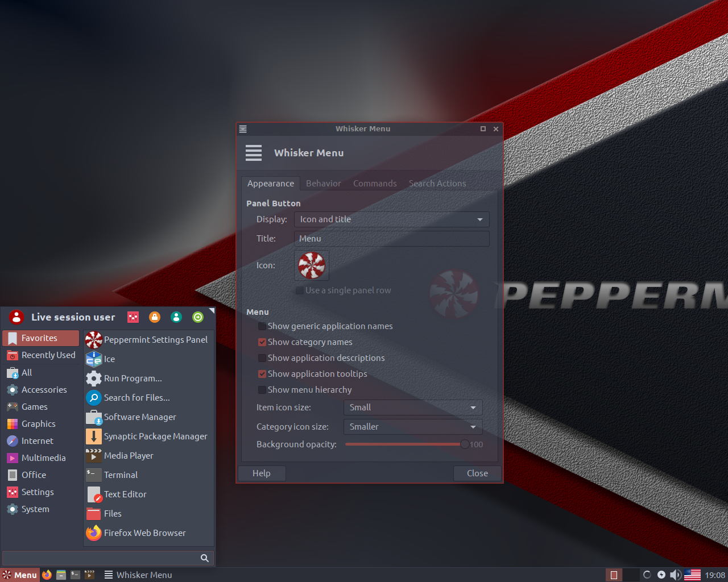Click the US flag keyboard layout icon

tap(692, 575)
